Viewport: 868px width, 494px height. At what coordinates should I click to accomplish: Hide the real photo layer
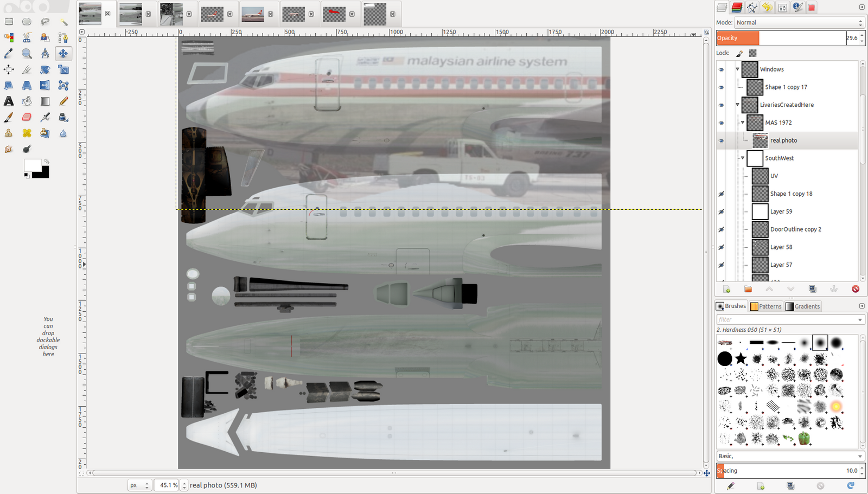pos(721,140)
